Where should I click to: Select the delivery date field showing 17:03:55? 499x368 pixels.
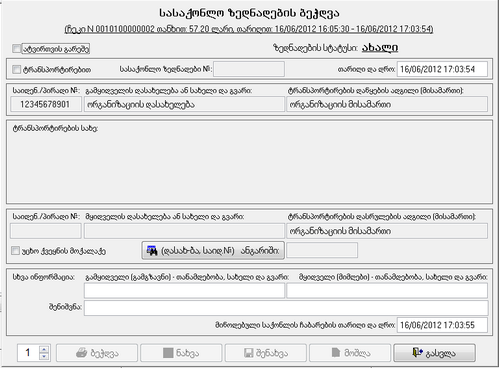click(x=442, y=325)
